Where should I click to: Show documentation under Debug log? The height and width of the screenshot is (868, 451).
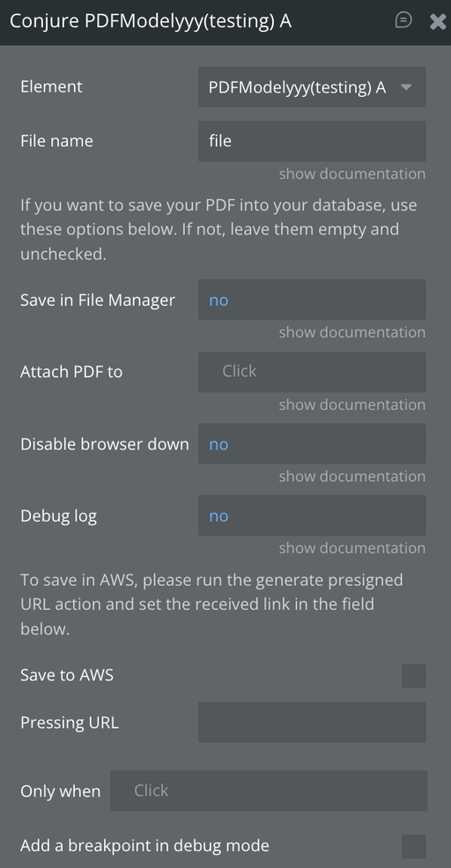pyautogui.click(x=352, y=548)
